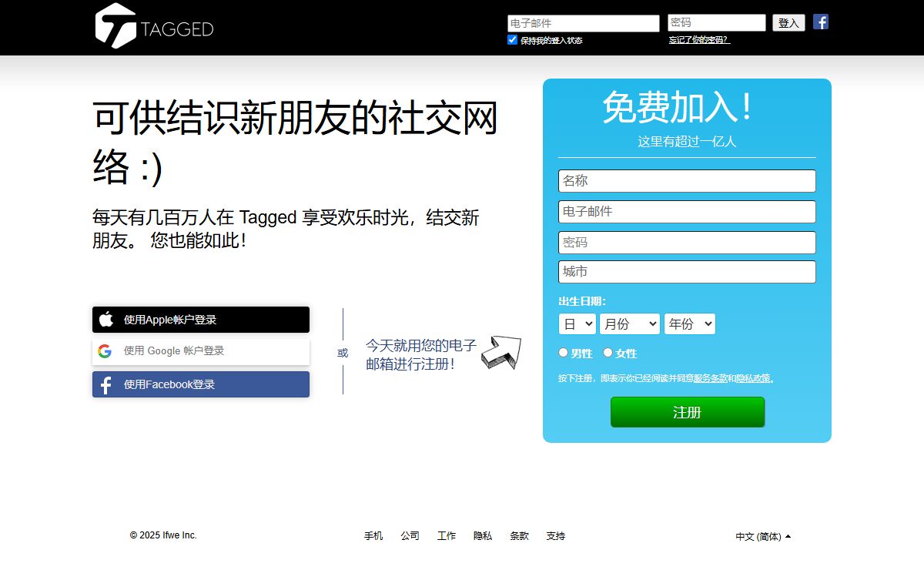Image resolution: width=924 pixels, height=570 pixels.
Task: Click the header 电子邮件 login field
Action: pyautogui.click(x=584, y=23)
